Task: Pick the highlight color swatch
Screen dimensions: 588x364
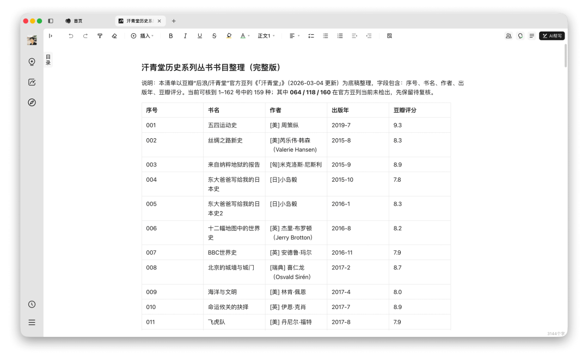Action: point(229,35)
